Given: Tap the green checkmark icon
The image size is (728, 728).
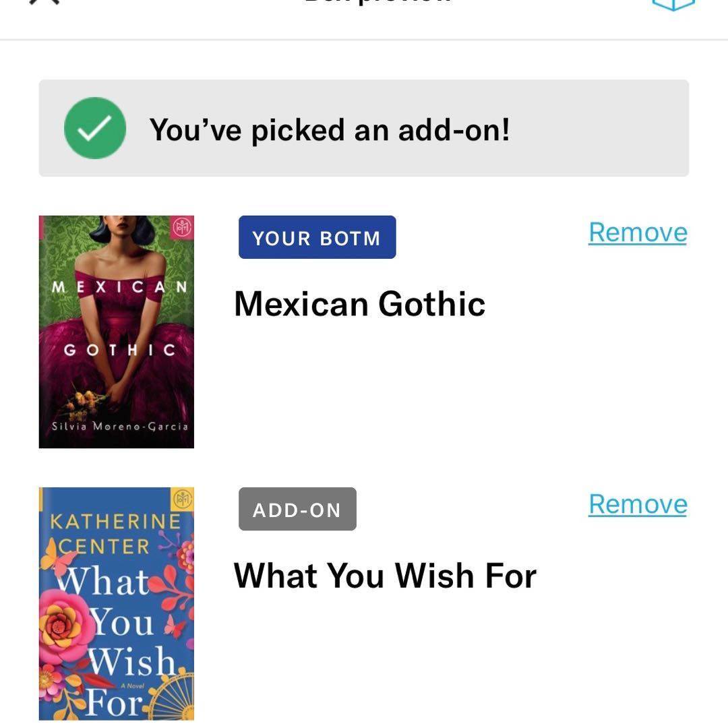Looking at the screenshot, I should [x=94, y=128].
